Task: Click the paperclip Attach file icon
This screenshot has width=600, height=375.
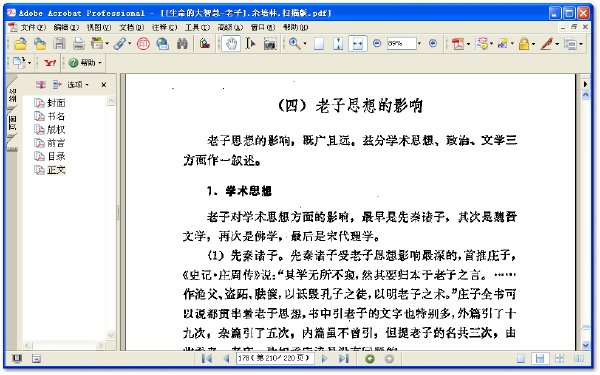Action: [120, 44]
